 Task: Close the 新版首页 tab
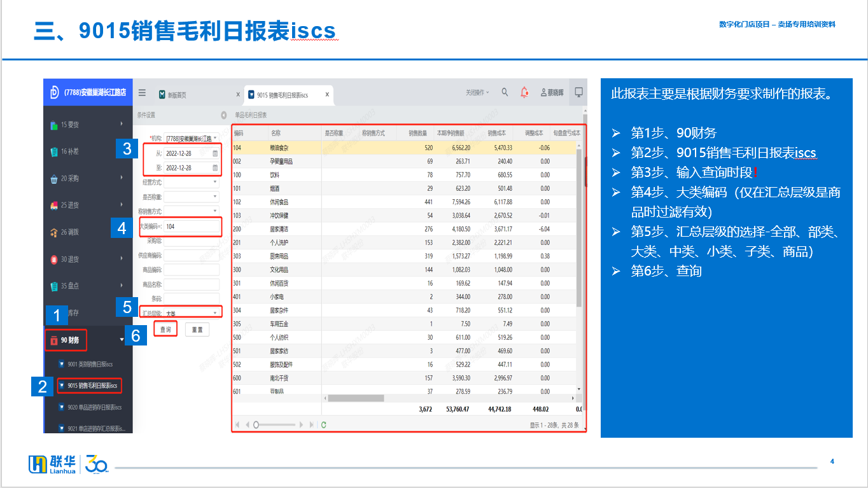238,94
